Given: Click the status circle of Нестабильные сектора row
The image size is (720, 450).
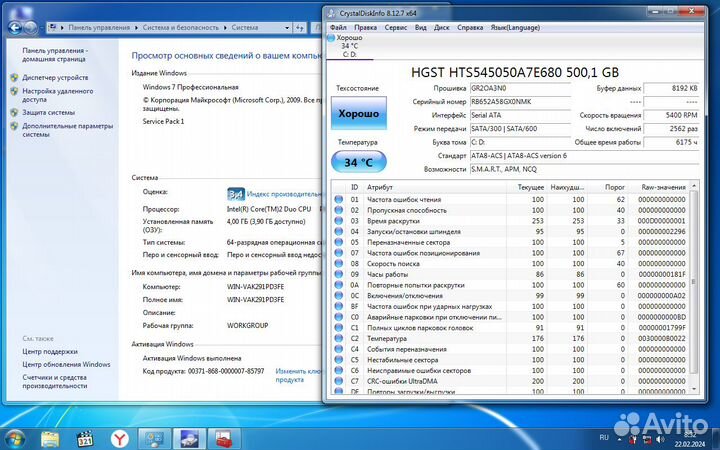Looking at the screenshot, I should (338, 360).
